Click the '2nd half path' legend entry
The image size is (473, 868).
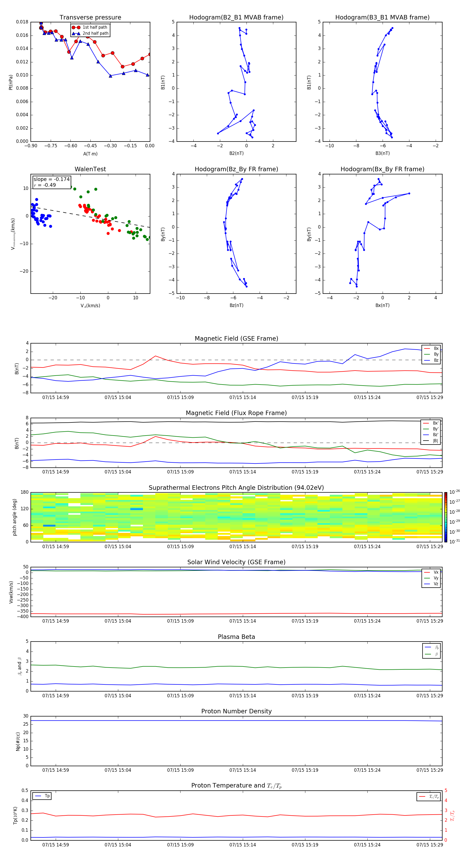point(90,33)
